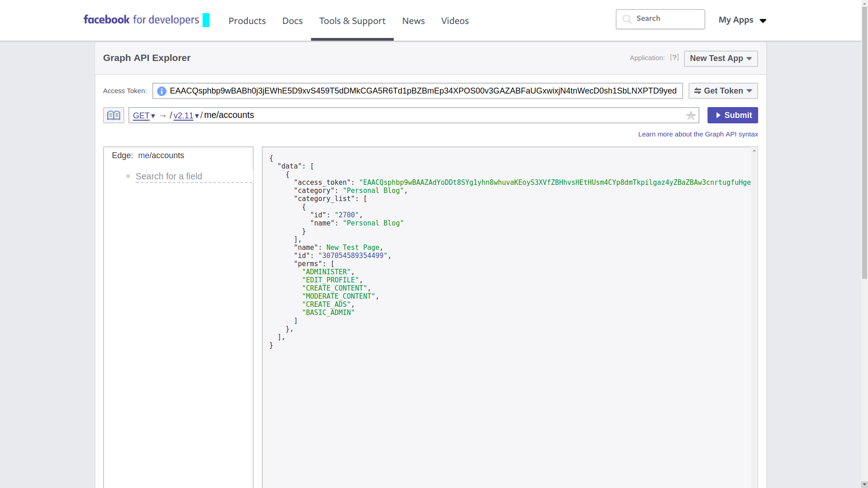Viewport: 868px width, 488px height.
Task: Open the API reference book icon
Action: [x=113, y=115]
